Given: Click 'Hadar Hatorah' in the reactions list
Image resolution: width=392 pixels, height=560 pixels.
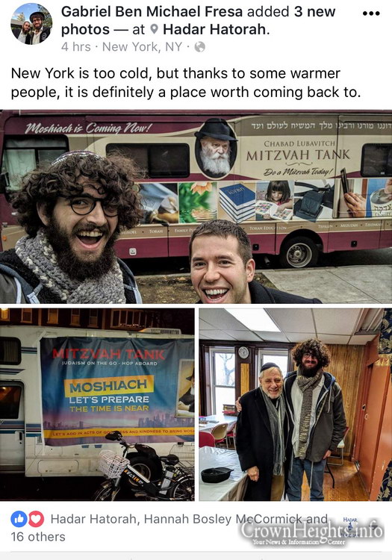Looking at the screenshot, I should pyautogui.click(x=93, y=519).
